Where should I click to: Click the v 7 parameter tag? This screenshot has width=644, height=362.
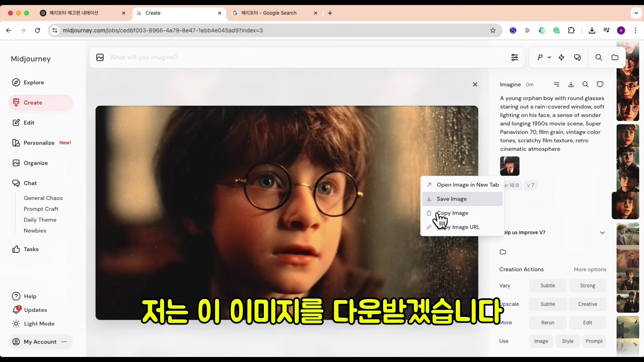[x=530, y=185]
